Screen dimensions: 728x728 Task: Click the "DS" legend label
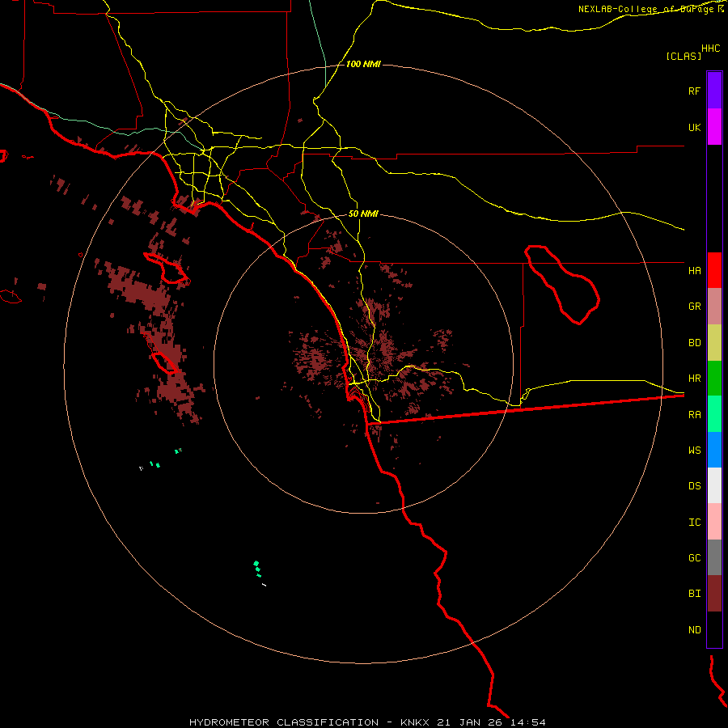point(694,485)
